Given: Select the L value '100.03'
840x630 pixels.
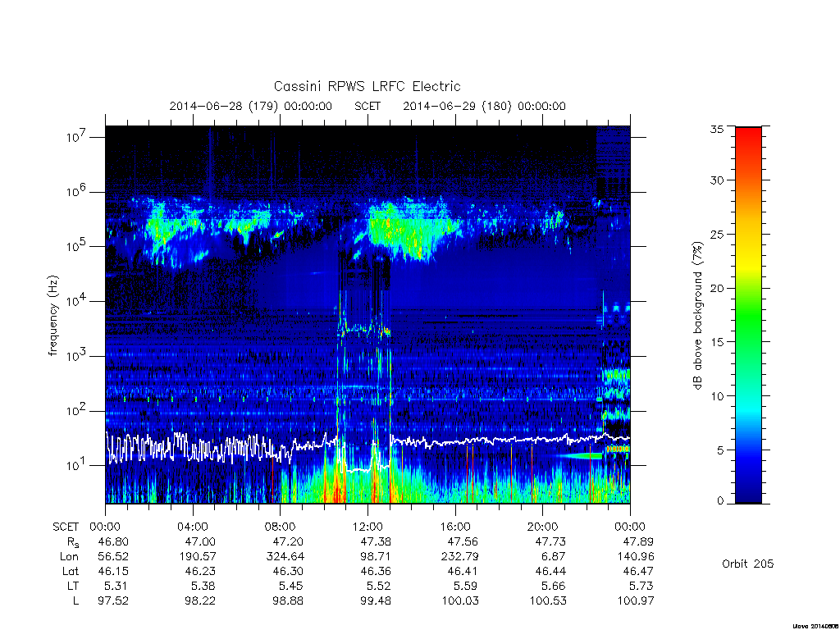Looking at the screenshot, I should pyautogui.click(x=460, y=601).
